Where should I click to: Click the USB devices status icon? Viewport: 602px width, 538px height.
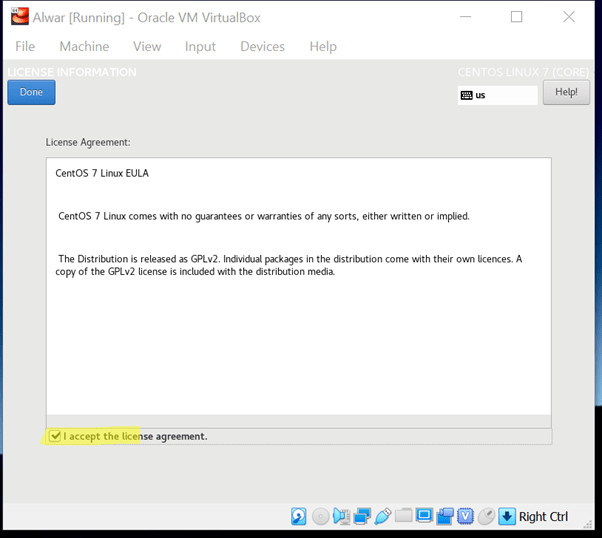[x=383, y=516]
